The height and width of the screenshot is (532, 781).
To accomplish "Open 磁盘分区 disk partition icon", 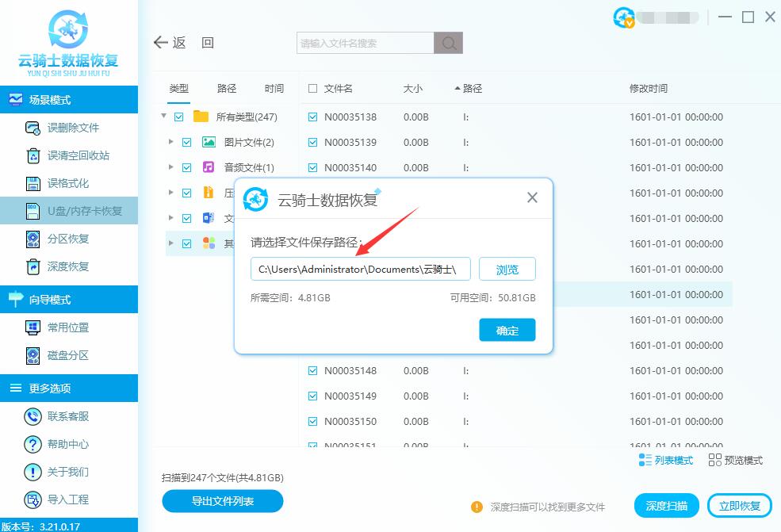I will point(33,356).
